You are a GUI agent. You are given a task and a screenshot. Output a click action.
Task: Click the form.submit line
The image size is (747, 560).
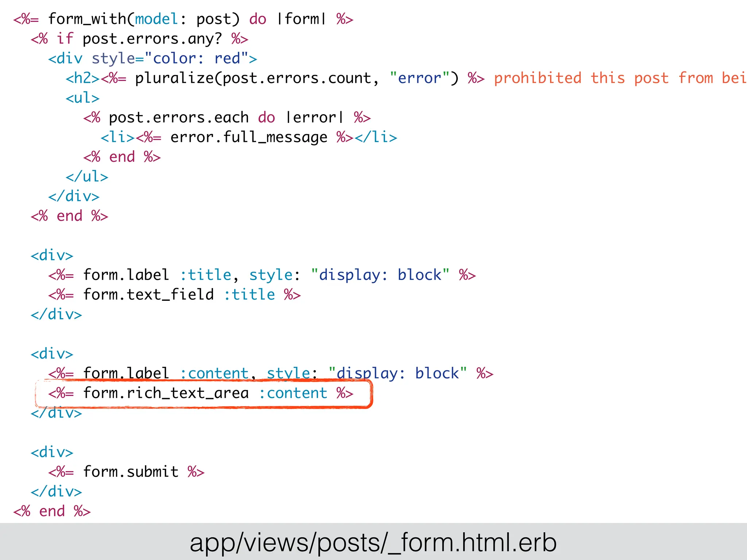(126, 472)
